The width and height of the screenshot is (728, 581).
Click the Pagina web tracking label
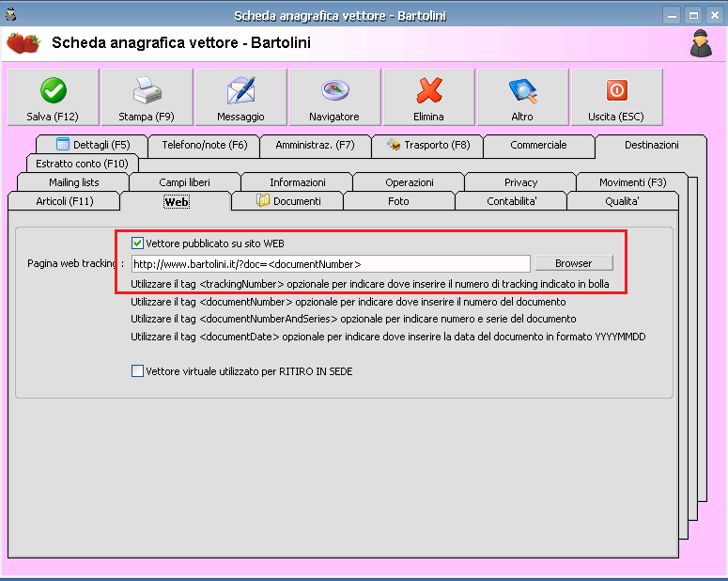(x=75, y=263)
